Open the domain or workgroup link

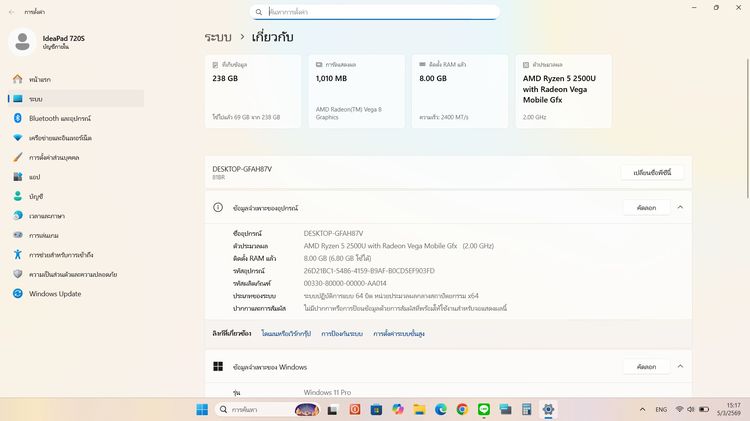click(x=286, y=333)
